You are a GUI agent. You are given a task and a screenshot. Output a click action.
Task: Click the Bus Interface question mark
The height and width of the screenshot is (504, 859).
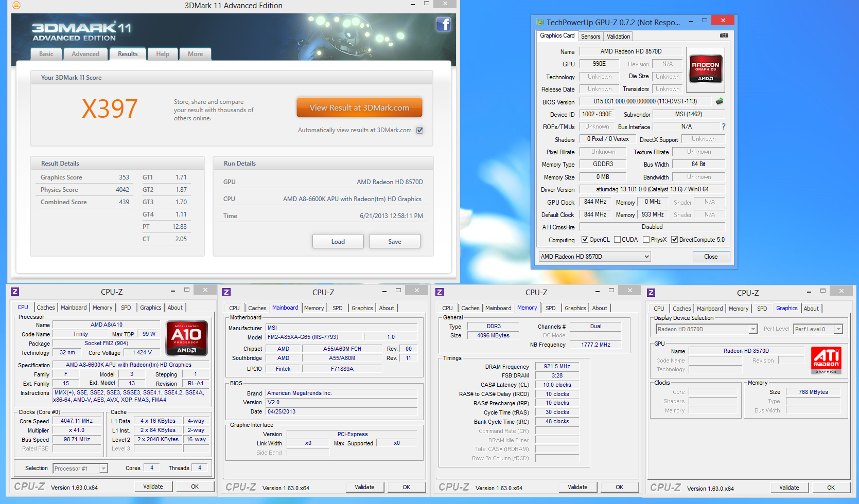(x=723, y=127)
